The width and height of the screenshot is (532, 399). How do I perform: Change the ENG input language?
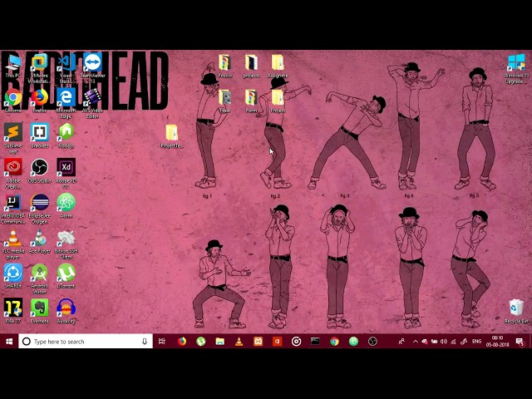tap(476, 342)
